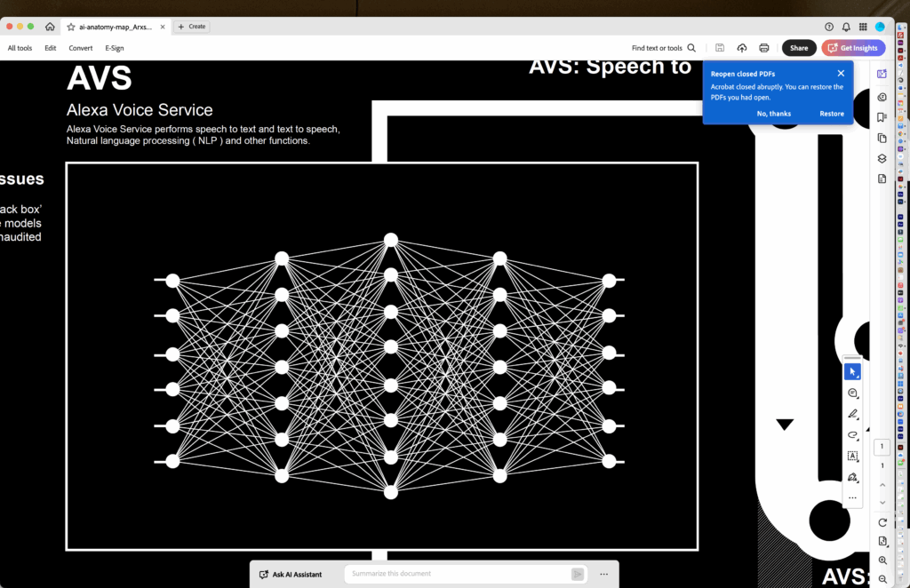Select the highlight pen tool
The image size is (910, 588).
point(852,414)
